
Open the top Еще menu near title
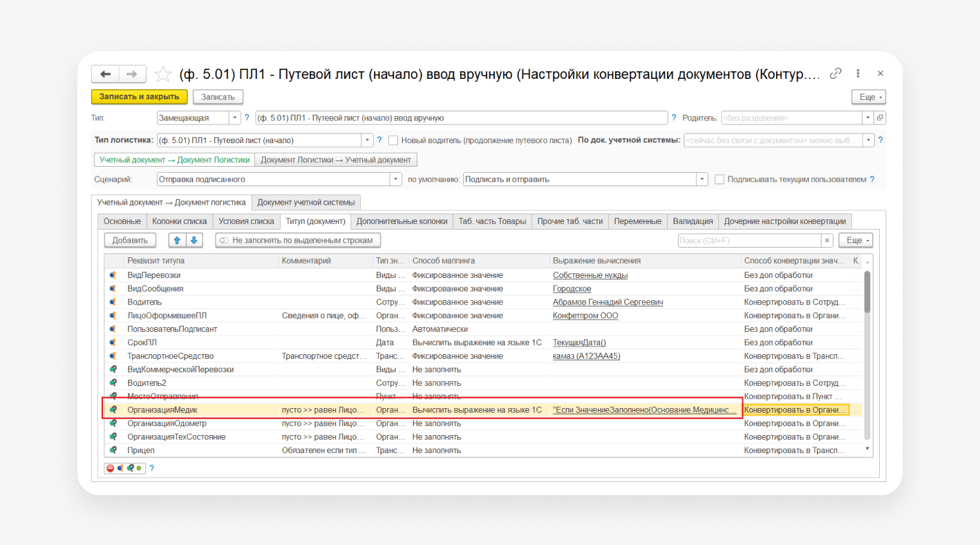click(869, 97)
